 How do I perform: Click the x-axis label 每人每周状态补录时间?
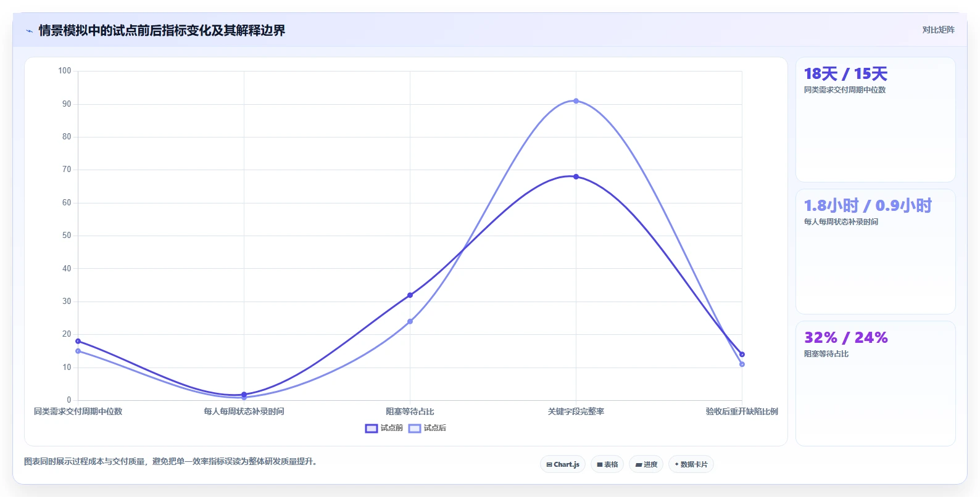[244, 411]
